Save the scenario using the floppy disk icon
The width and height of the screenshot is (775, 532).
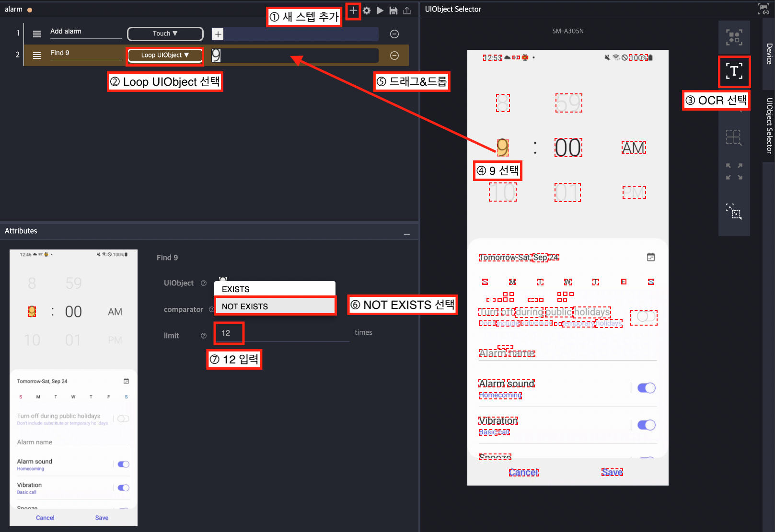pos(393,11)
